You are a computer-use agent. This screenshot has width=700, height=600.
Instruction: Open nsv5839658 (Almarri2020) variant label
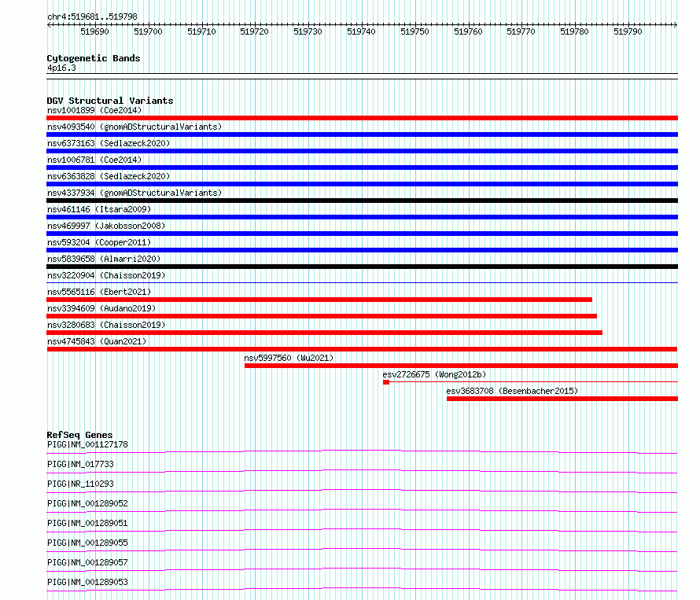[x=104, y=259]
